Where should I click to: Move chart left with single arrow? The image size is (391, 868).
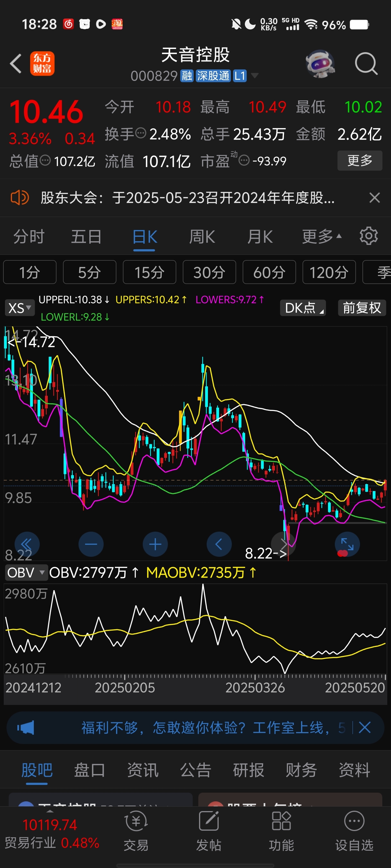(219, 544)
